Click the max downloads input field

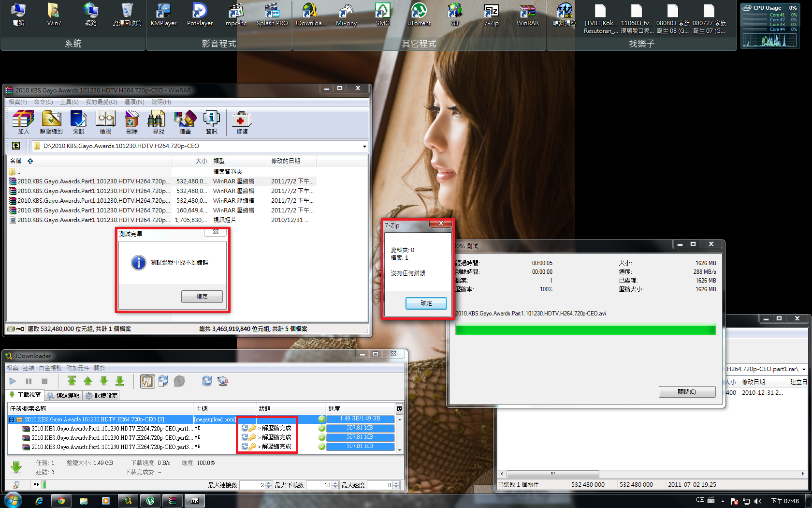point(319,485)
